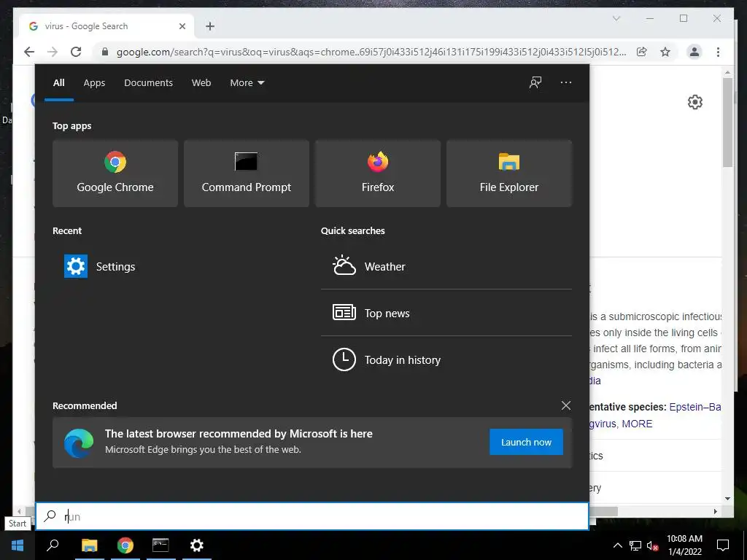Click the horizontal scrollbar right arrow

pos(715,511)
